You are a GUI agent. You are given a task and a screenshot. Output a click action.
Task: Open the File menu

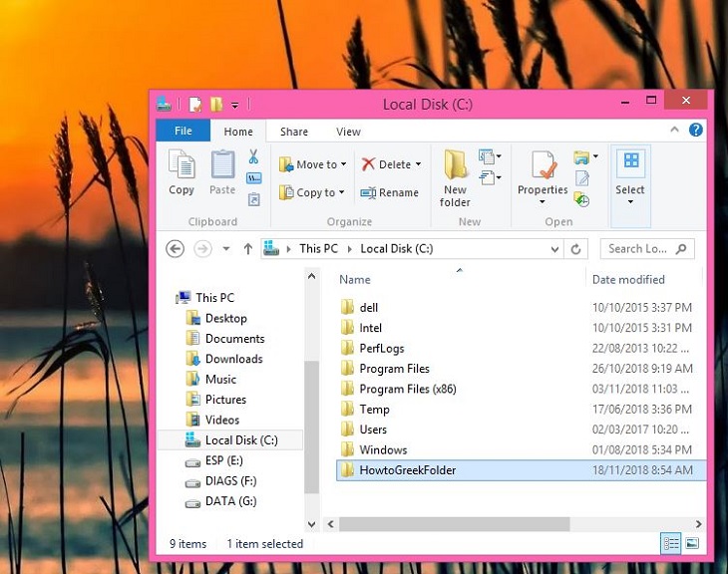click(x=183, y=132)
